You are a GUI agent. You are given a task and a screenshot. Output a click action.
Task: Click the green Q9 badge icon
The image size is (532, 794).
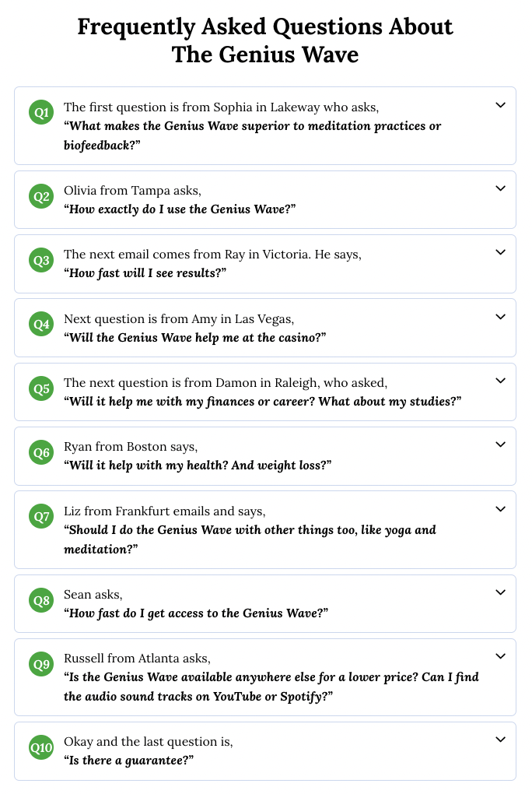[41, 664]
